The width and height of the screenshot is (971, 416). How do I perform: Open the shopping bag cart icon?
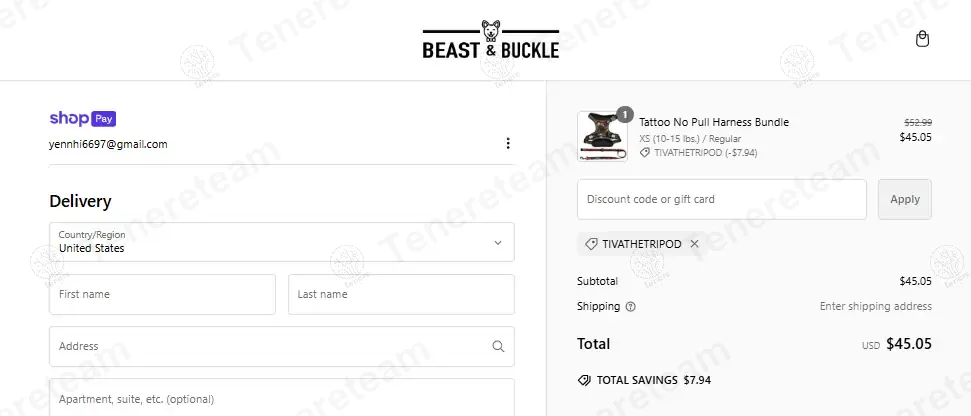pos(922,39)
